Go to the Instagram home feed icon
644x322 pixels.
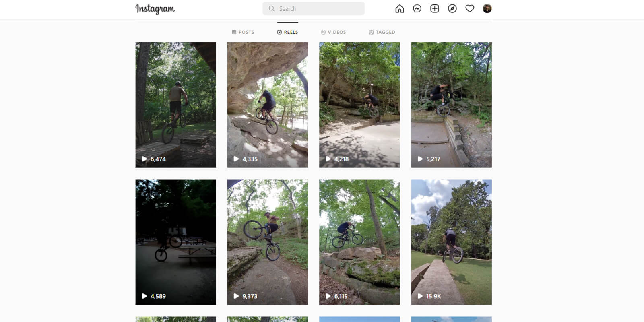coord(399,9)
